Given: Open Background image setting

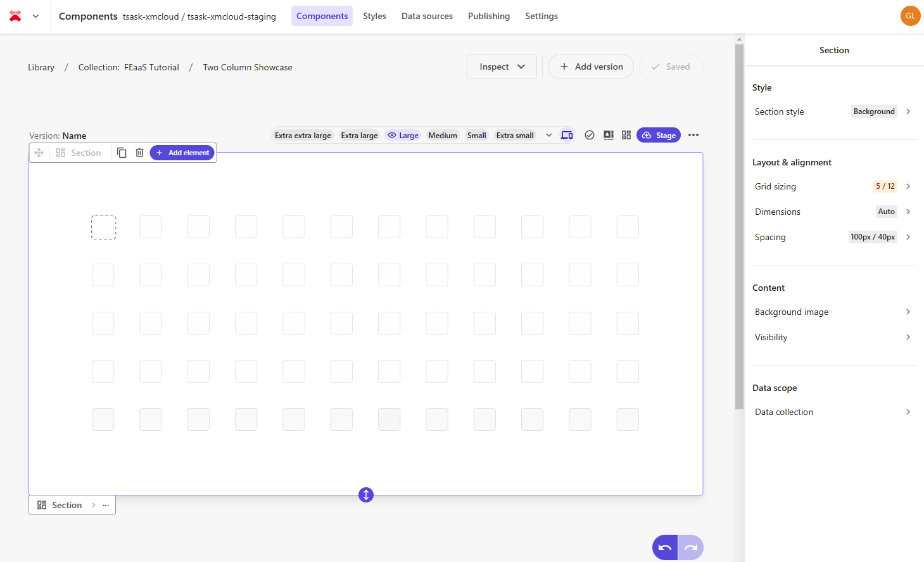Looking at the screenshot, I should coord(834,312).
